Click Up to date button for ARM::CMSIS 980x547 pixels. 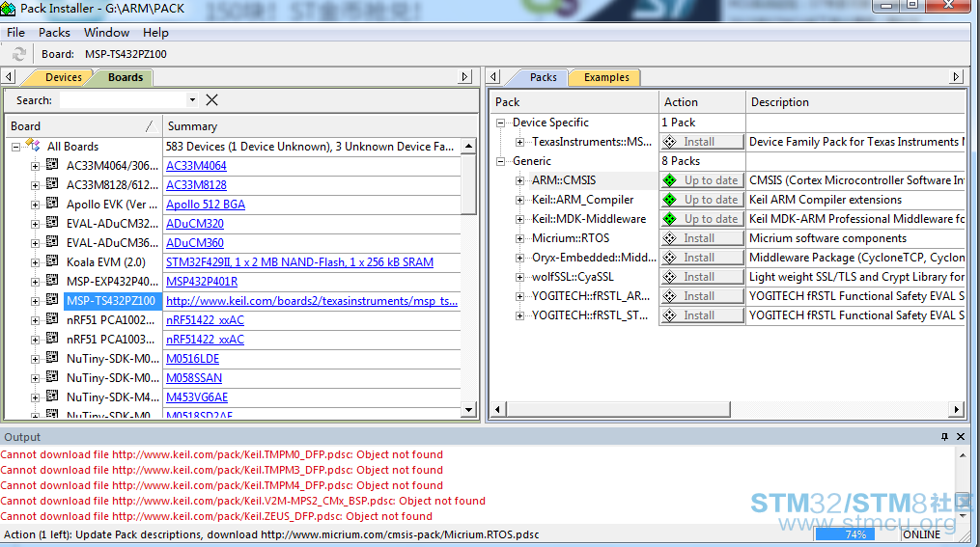702,180
